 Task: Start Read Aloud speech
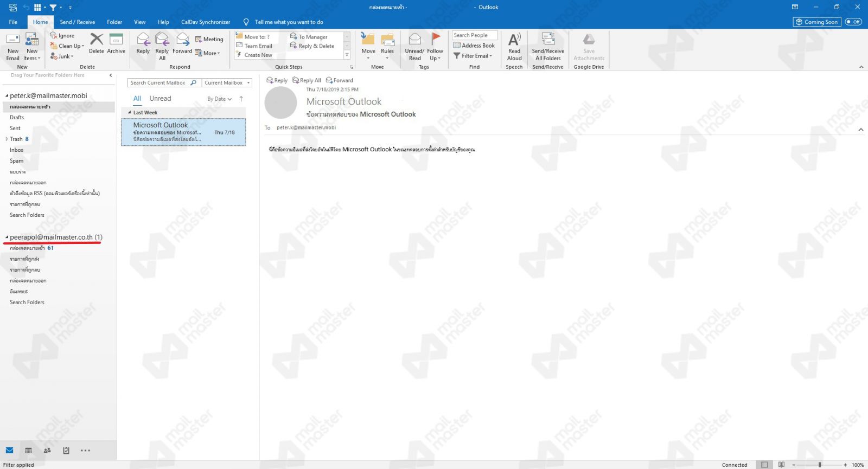tap(514, 47)
